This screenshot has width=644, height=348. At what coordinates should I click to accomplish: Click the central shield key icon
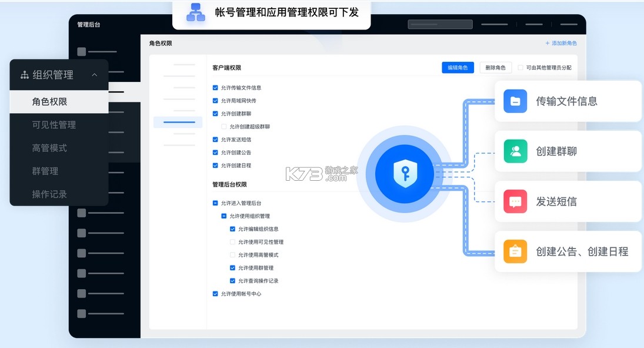pyautogui.click(x=405, y=174)
